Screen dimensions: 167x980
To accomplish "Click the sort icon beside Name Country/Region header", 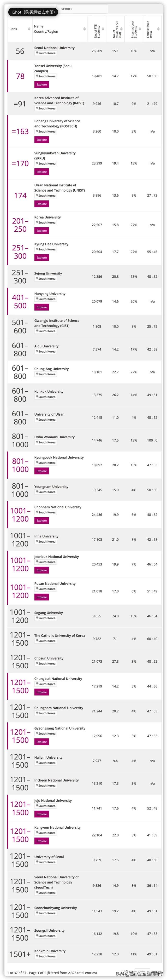I will point(85,28).
